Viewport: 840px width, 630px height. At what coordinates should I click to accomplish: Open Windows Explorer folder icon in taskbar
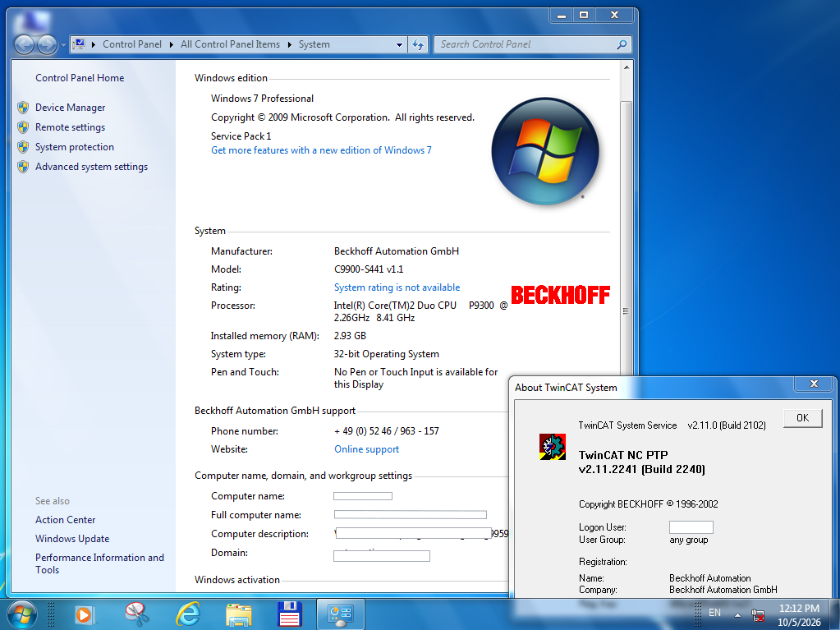[x=239, y=614]
